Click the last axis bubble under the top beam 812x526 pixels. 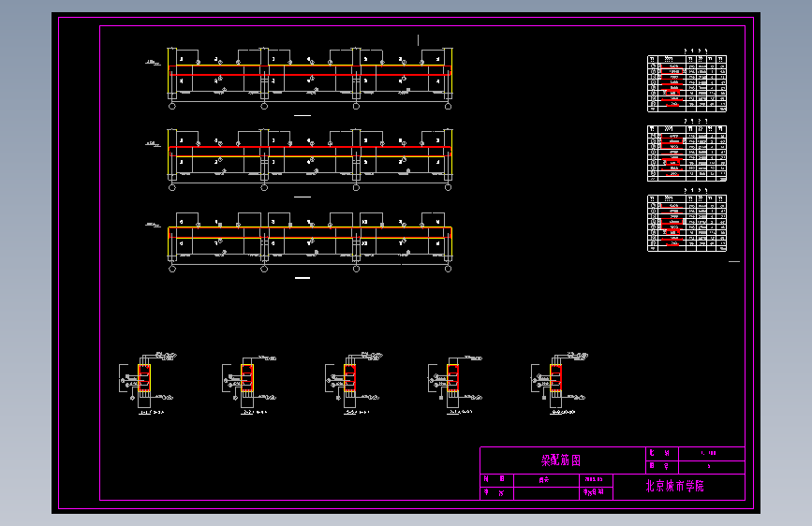[x=448, y=106]
